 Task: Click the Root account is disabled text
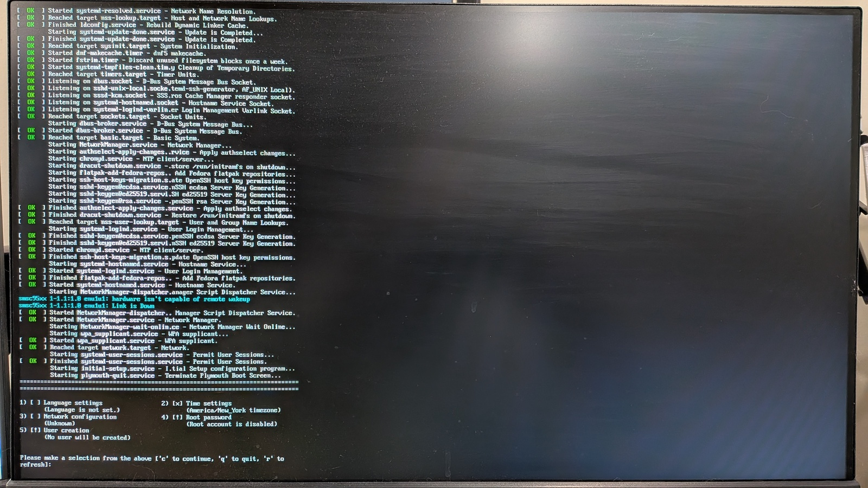(x=233, y=423)
